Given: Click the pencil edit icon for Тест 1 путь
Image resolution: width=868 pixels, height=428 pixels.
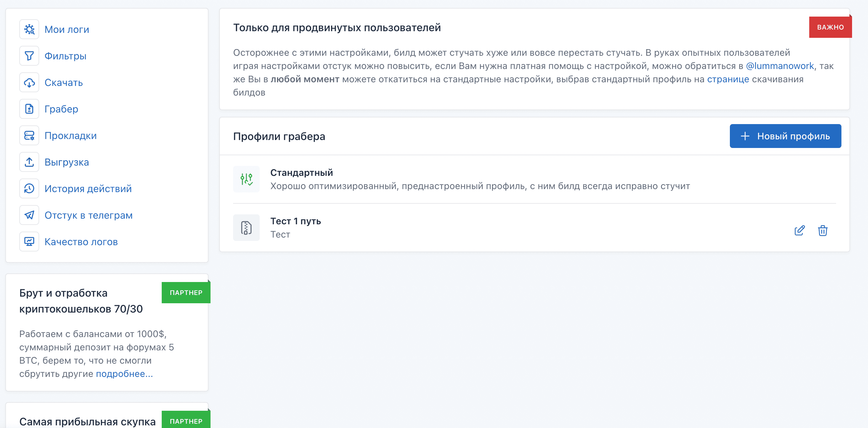Looking at the screenshot, I should [x=799, y=231].
